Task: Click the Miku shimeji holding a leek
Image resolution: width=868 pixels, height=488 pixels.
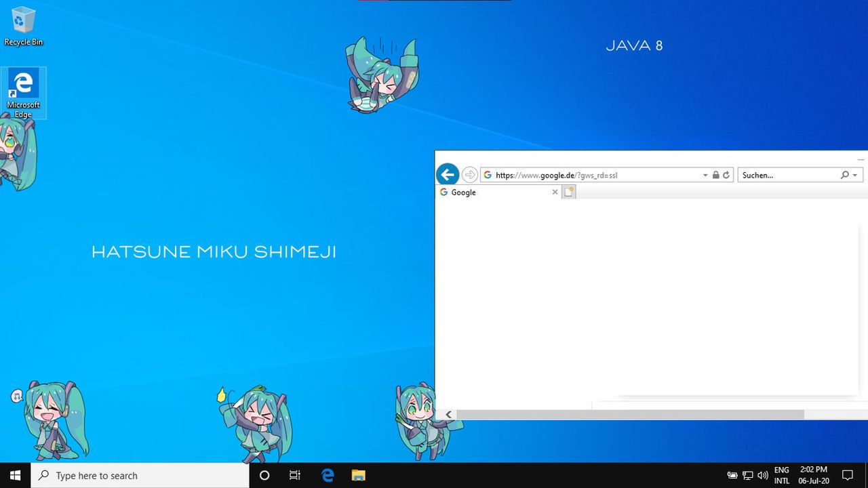Action: click(x=254, y=424)
